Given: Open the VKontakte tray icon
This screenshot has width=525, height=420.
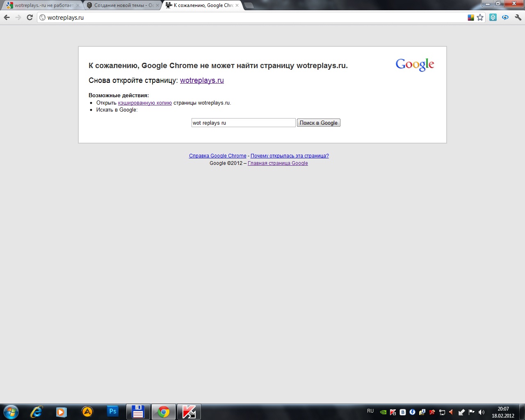Looking at the screenshot, I should [x=403, y=412].
